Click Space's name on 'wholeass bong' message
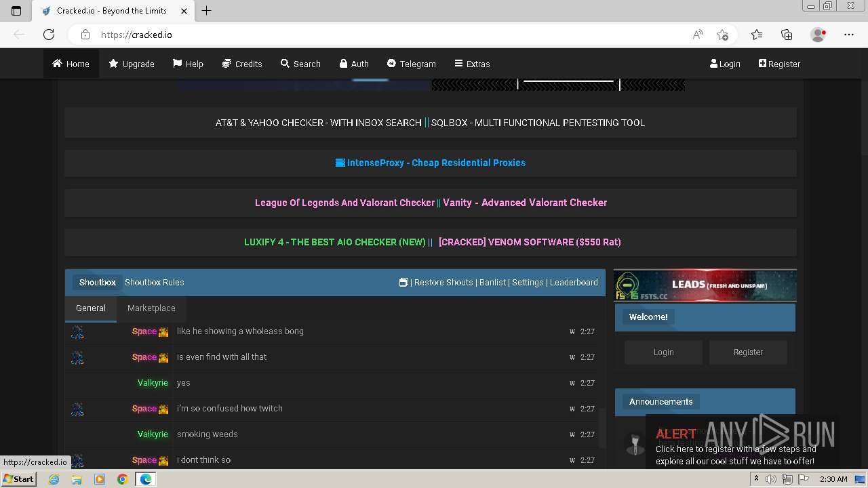This screenshot has width=868, height=488. pos(144,331)
